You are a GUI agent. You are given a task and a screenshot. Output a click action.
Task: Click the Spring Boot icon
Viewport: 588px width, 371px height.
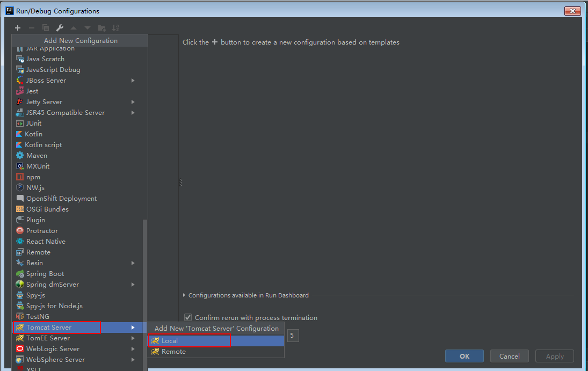[x=20, y=274]
